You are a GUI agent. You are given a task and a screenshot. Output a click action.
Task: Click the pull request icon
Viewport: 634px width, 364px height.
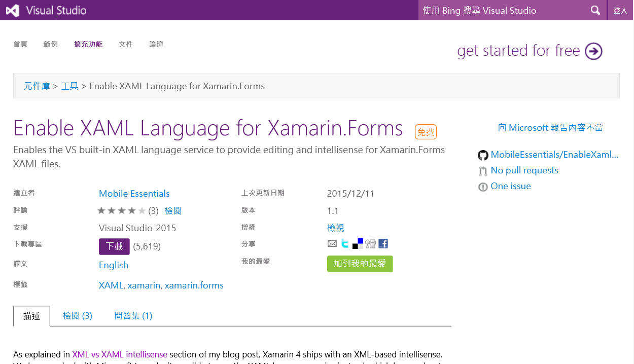(x=483, y=171)
